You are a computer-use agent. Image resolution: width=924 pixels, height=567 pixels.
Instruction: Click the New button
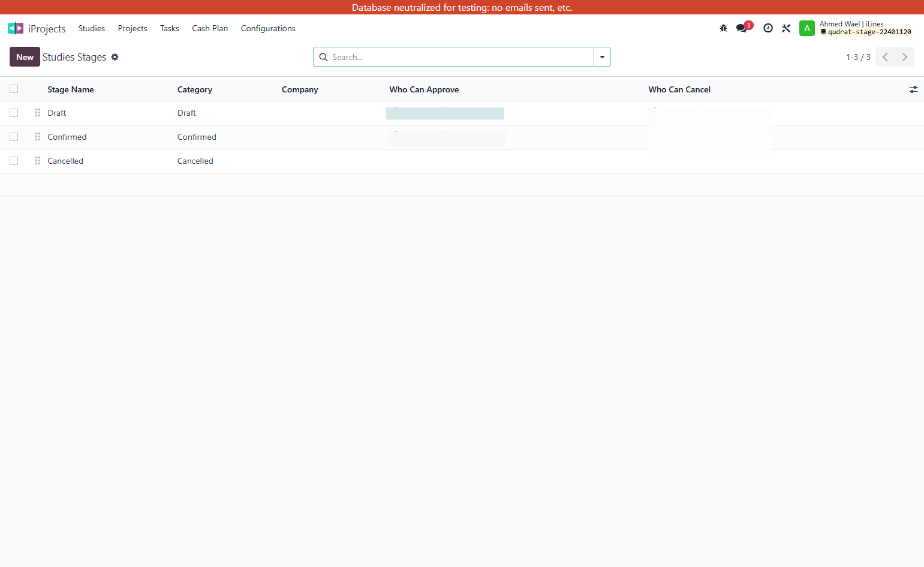point(25,57)
